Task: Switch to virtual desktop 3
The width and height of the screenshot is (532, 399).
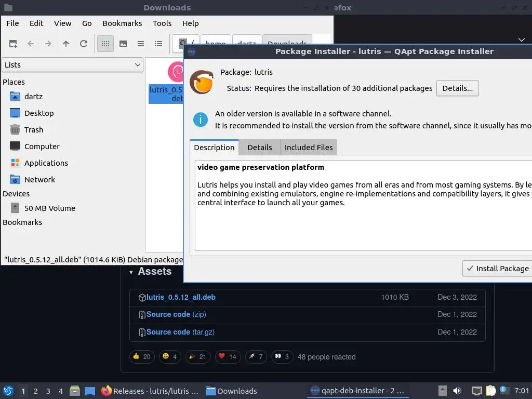Action: (48, 391)
